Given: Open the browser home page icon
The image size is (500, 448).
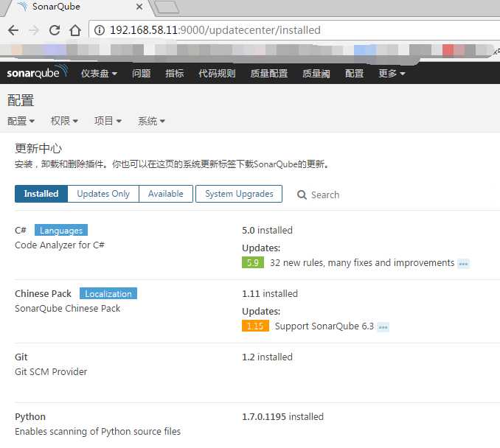Looking at the screenshot, I should tap(75, 30).
